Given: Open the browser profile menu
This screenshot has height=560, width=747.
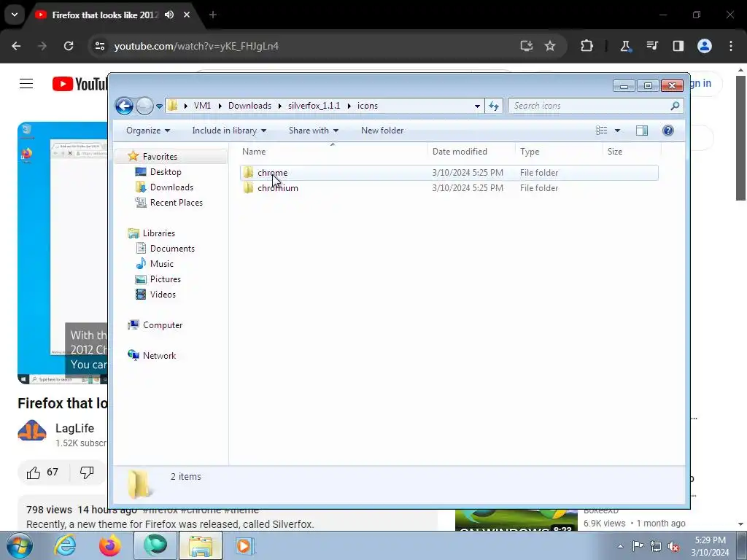Looking at the screenshot, I should point(704,46).
